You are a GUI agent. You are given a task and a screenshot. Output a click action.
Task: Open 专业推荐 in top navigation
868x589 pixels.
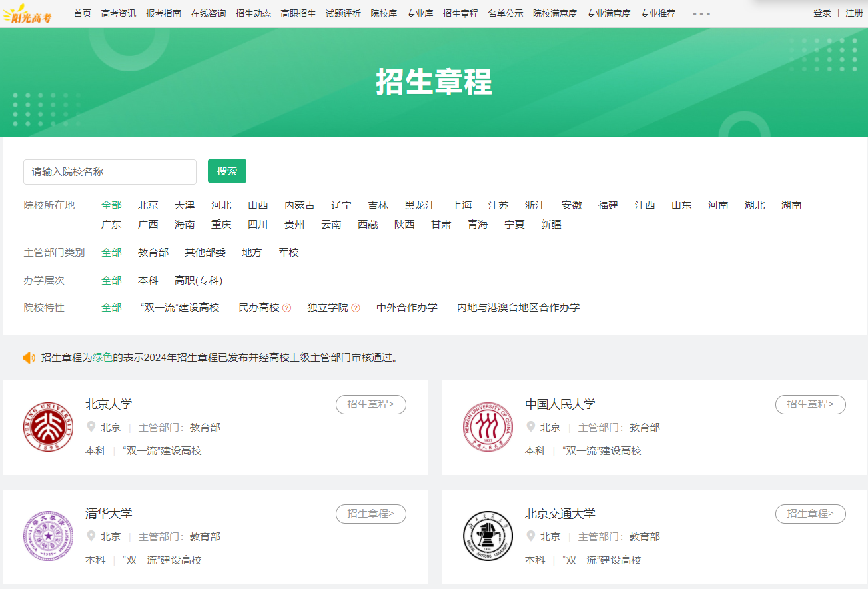(658, 13)
